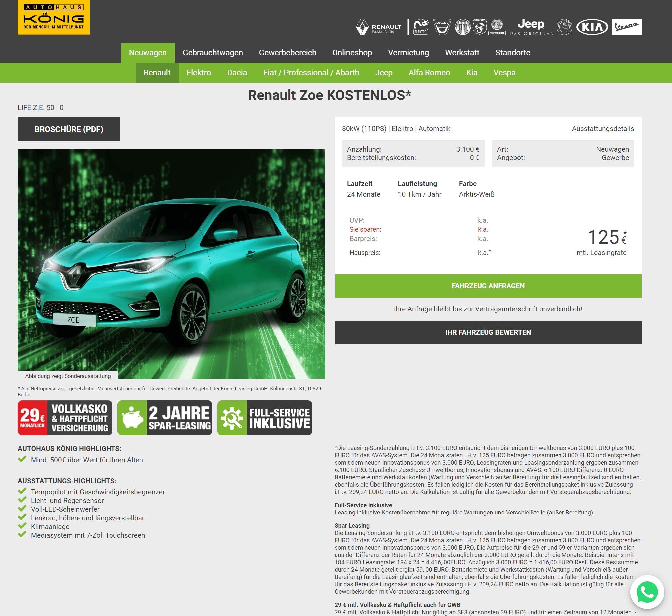Click the Vespa logo

click(627, 27)
